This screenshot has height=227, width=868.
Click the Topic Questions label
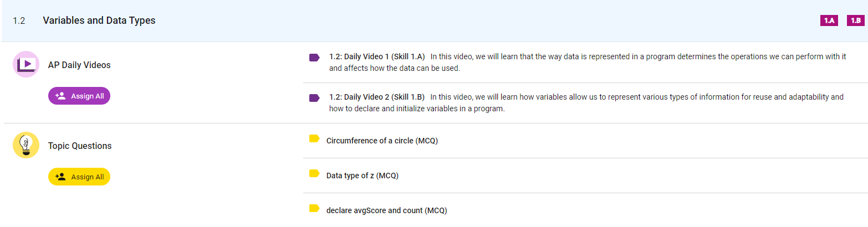80,146
